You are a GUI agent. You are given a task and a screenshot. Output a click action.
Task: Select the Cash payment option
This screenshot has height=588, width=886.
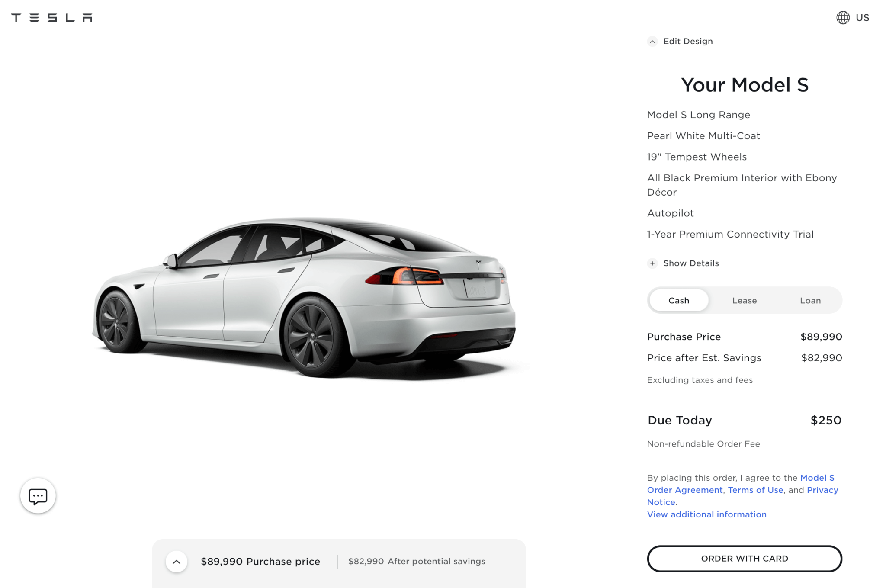click(x=679, y=300)
